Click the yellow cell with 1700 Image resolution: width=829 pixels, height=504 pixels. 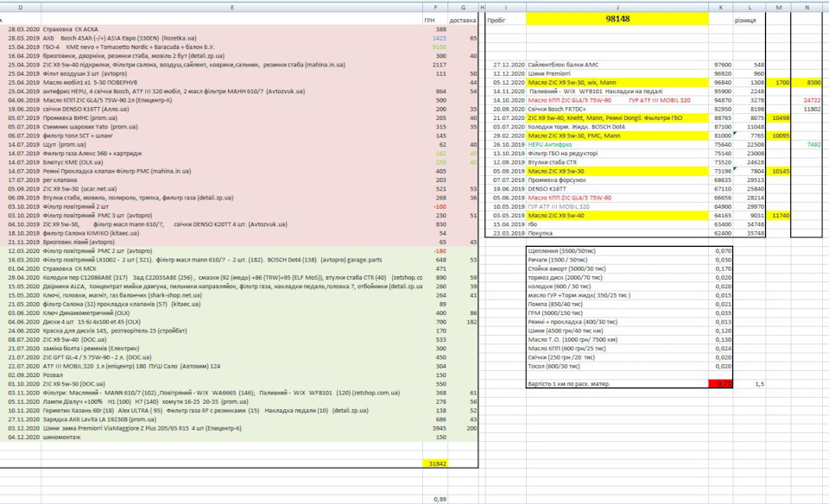pos(779,82)
